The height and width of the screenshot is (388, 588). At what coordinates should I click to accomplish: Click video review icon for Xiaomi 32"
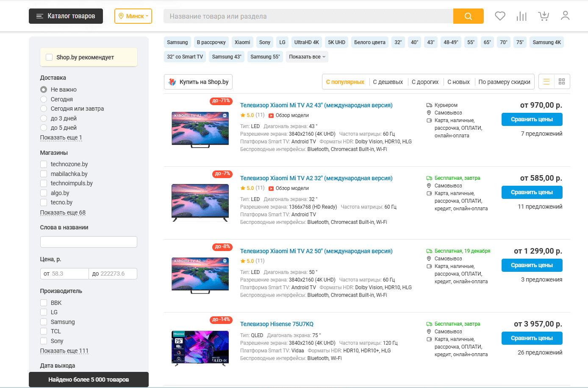(x=271, y=188)
